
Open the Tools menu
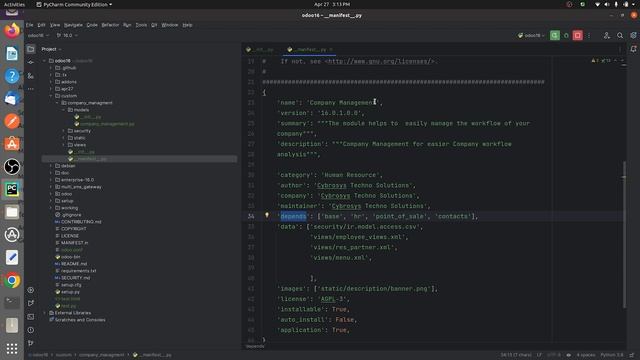pyautogui.click(x=141, y=25)
